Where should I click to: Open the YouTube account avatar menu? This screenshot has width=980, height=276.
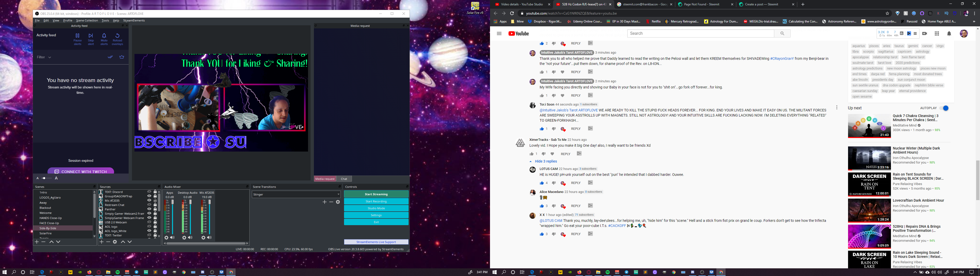coord(964,33)
